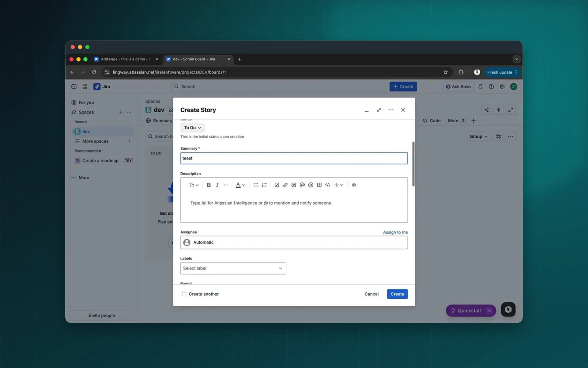Click in the Jira top Search box
Viewport: 588px width, 368px height.
[x=279, y=86]
